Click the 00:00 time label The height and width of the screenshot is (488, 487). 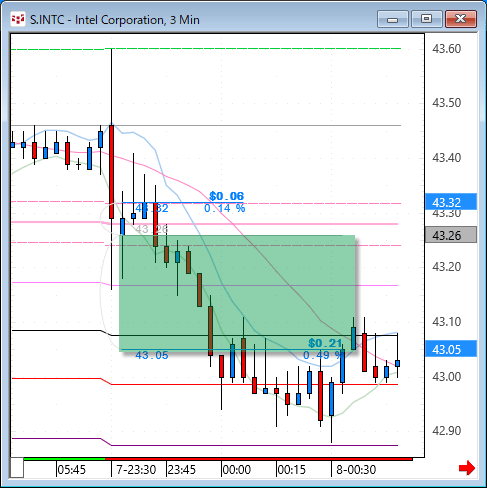click(x=237, y=470)
